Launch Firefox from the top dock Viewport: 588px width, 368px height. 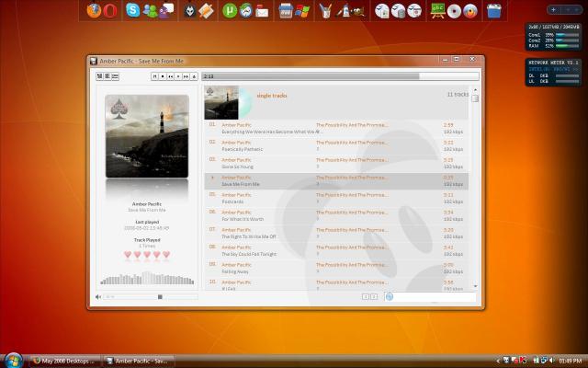pos(94,11)
